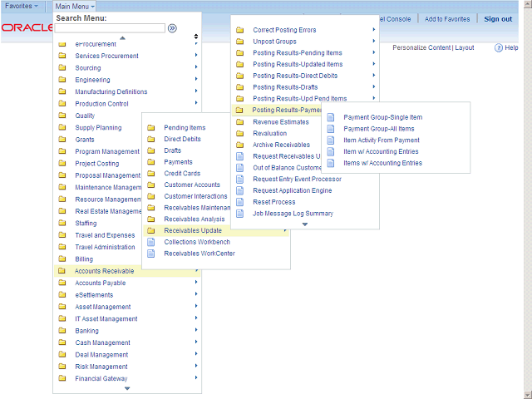Expand the Asset Management submenu arrow

(196, 306)
